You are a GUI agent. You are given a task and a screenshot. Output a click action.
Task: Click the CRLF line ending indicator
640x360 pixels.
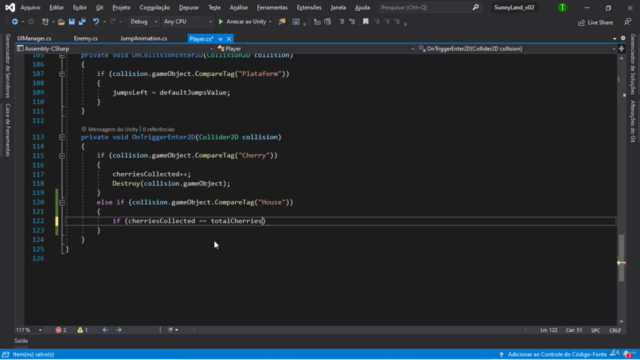pyautogui.click(x=615, y=330)
